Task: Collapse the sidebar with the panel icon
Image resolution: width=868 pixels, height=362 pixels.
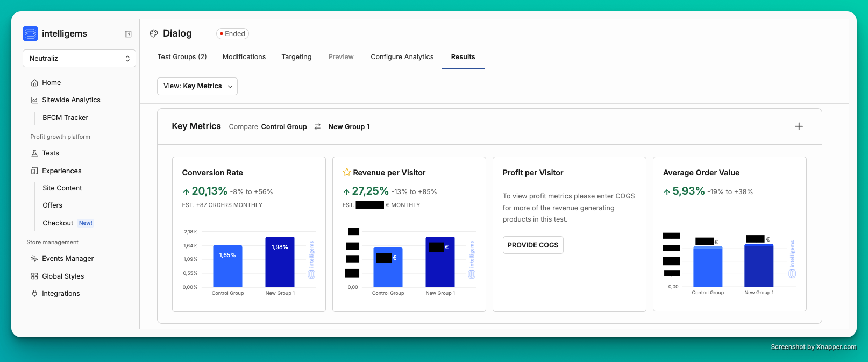Action: 128,34
